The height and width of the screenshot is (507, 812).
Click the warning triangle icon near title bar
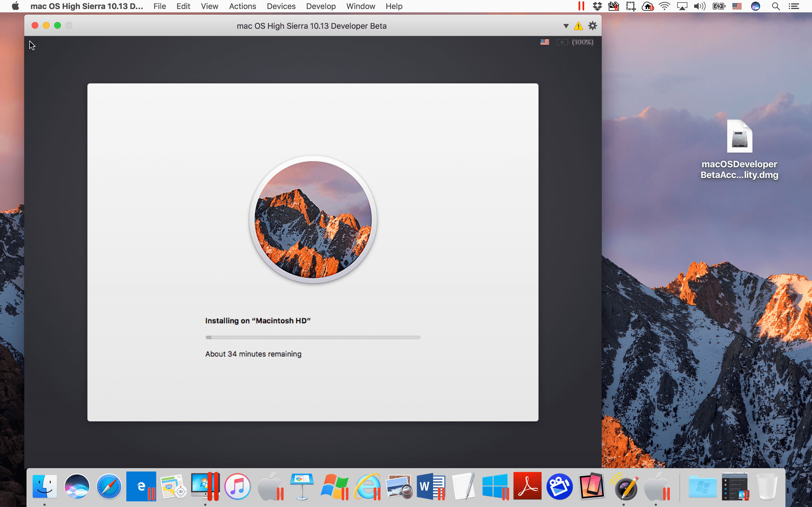(578, 26)
